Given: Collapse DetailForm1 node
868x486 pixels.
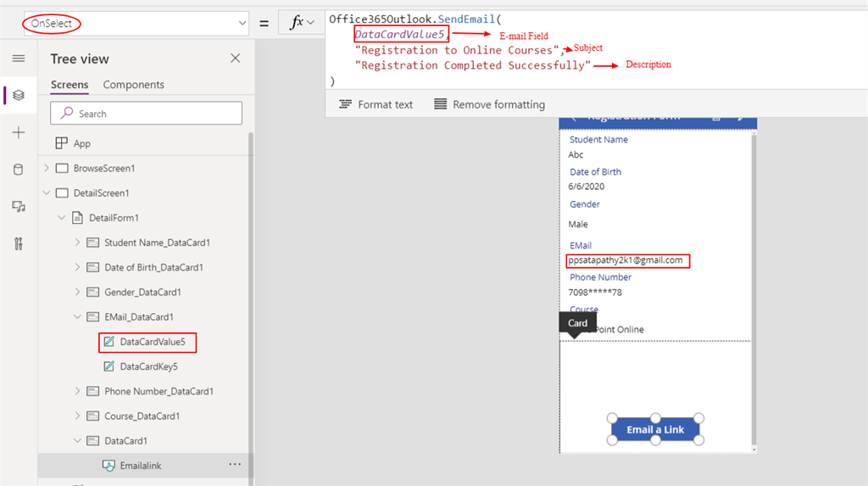Looking at the screenshot, I should point(61,218).
